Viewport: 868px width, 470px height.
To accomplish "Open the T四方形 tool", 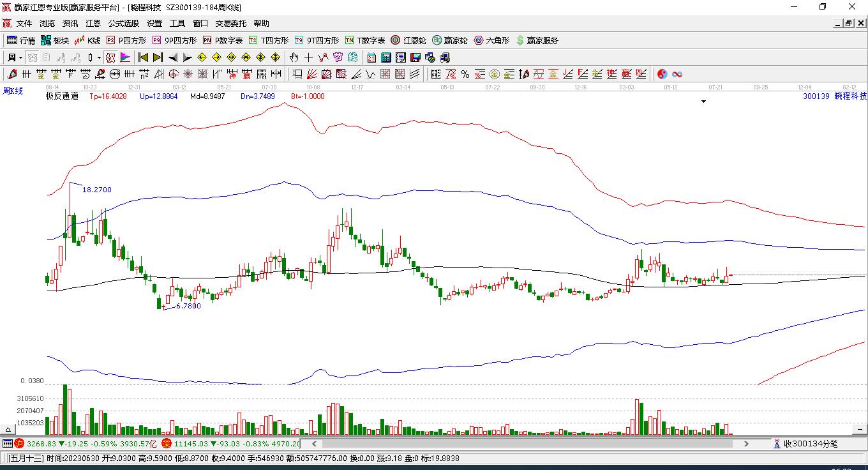I will click(x=269, y=40).
